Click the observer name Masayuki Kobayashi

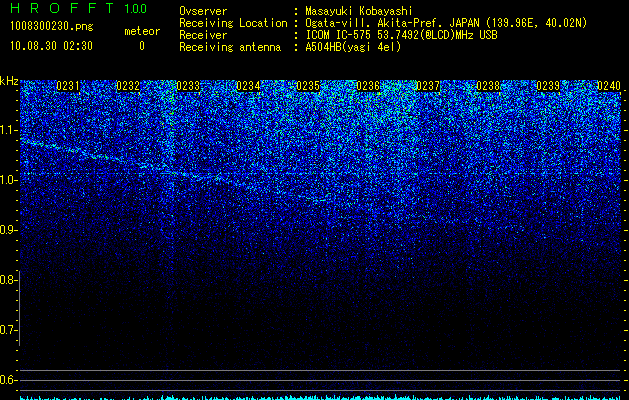pos(359,11)
